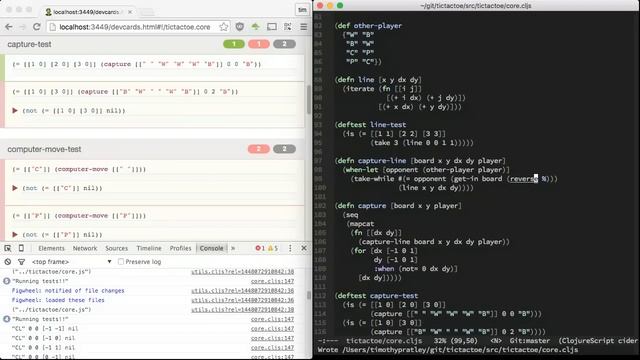The height and width of the screenshot is (360, 640).
Task: Open the Chrome hamburger menu
Action: [x=304, y=27]
